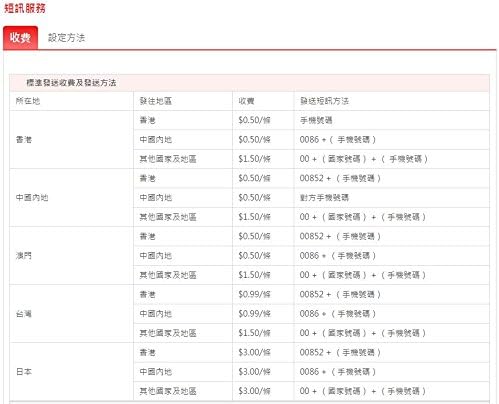Click the $1.50/條 fee in the 台灣 group
Image resolution: width=499 pixels, height=404 pixels.
point(254,333)
